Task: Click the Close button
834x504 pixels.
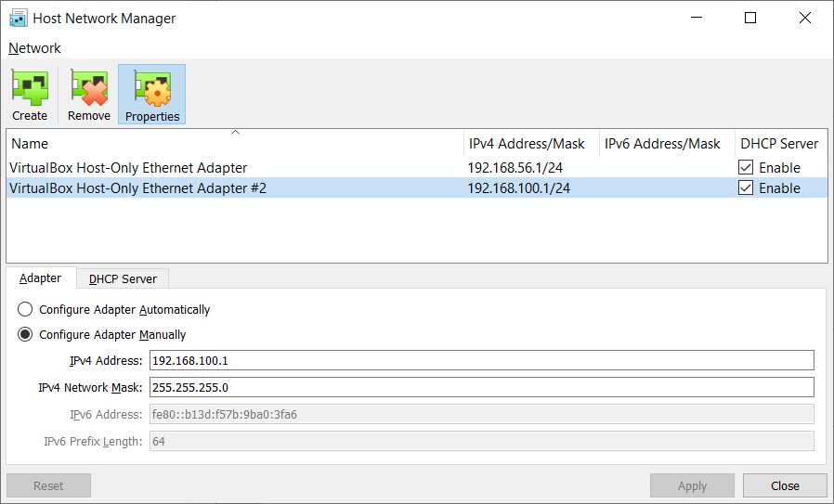Action: [785, 485]
